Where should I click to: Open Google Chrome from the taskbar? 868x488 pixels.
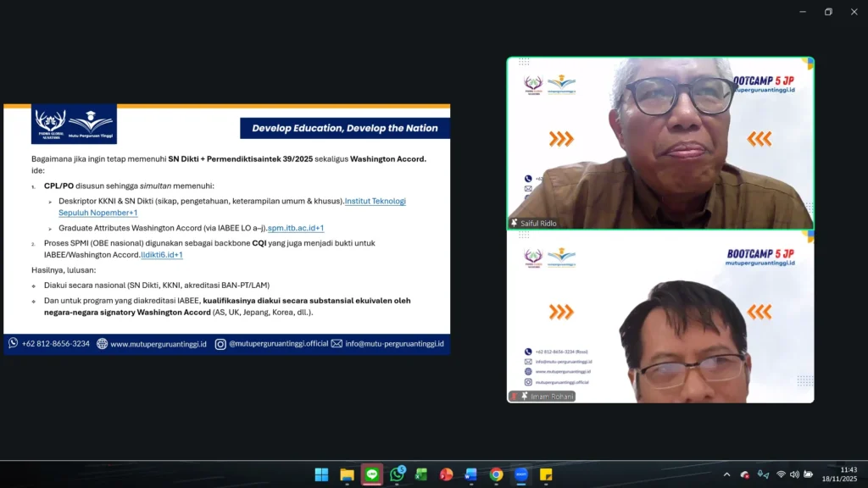point(495,474)
